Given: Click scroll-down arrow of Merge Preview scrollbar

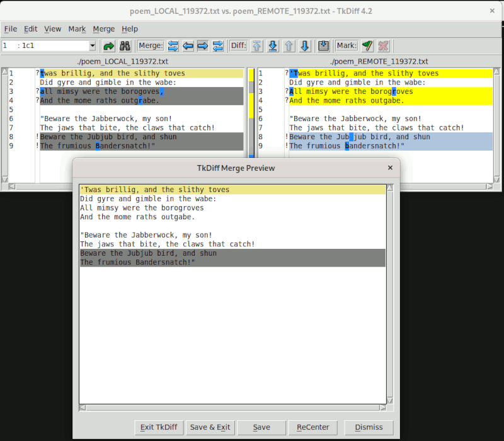Looking at the screenshot, I should click(x=390, y=401).
